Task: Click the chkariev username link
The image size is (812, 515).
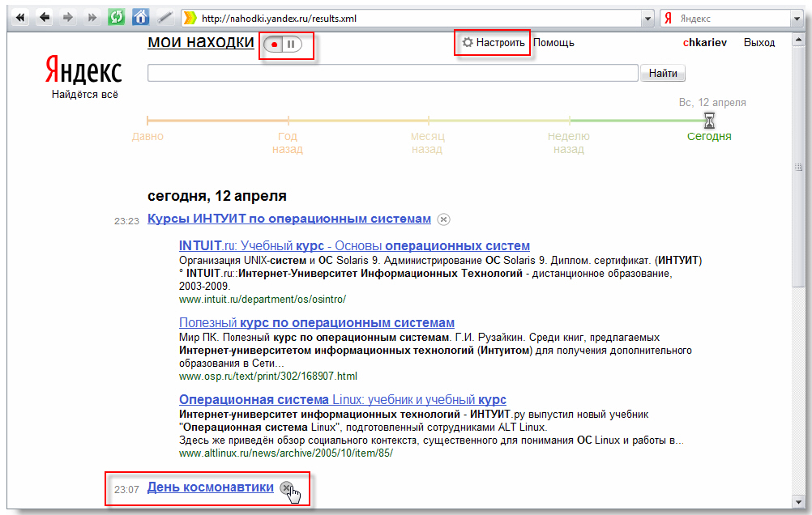Action: point(705,42)
